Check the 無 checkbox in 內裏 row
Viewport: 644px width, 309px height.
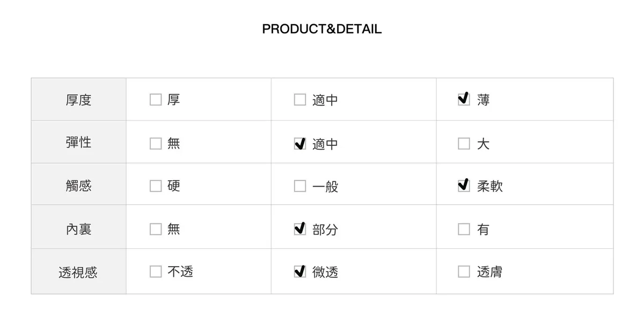(x=156, y=230)
